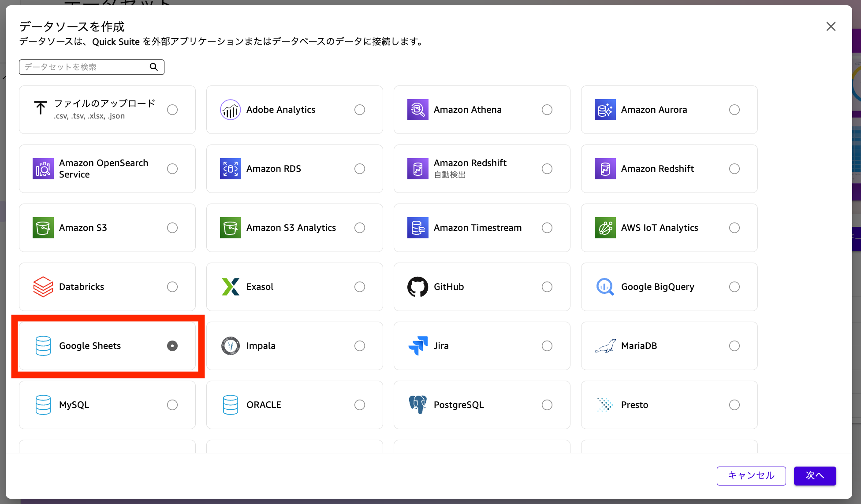Click the Amazon Redshift 自動検出 icon
This screenshot has width=861, height=504.
point(417,169)
